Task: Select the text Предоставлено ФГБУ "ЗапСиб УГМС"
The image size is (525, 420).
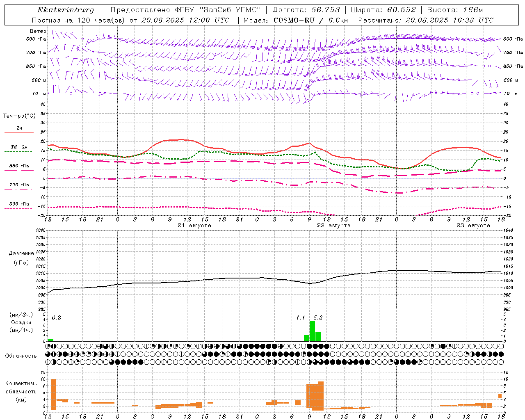Action: [x=185, y=10]
